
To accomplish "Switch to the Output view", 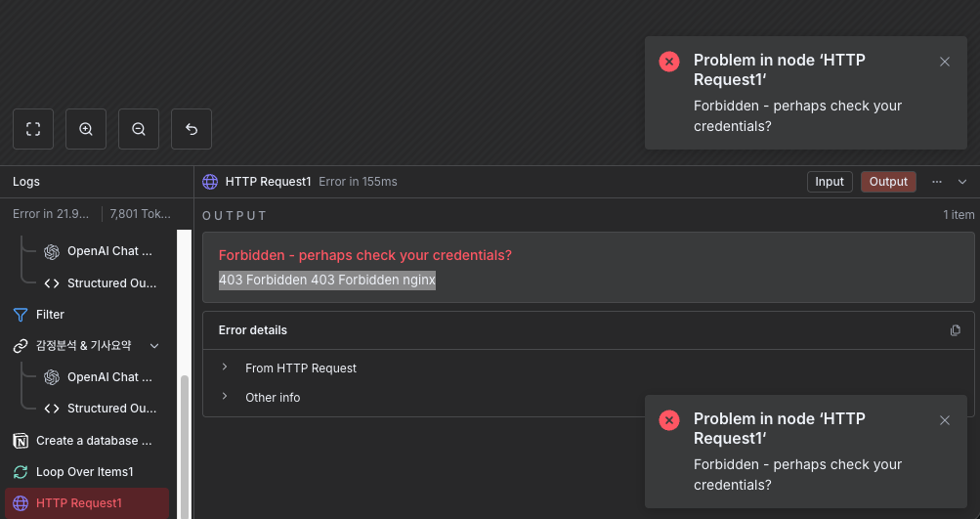I will (888, 182).
